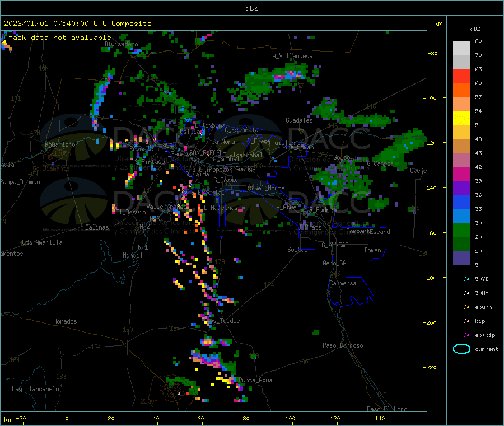504x426 pixels.
Task: Click the cyan 'current' ellipse legend icon
Action: tap(461, 349)
